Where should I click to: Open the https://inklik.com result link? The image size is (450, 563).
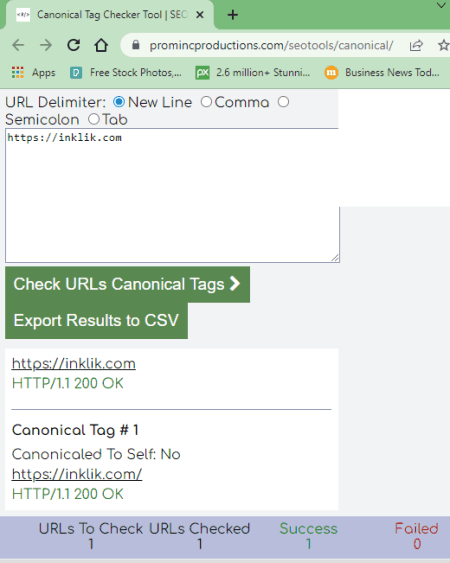point(74,364)
